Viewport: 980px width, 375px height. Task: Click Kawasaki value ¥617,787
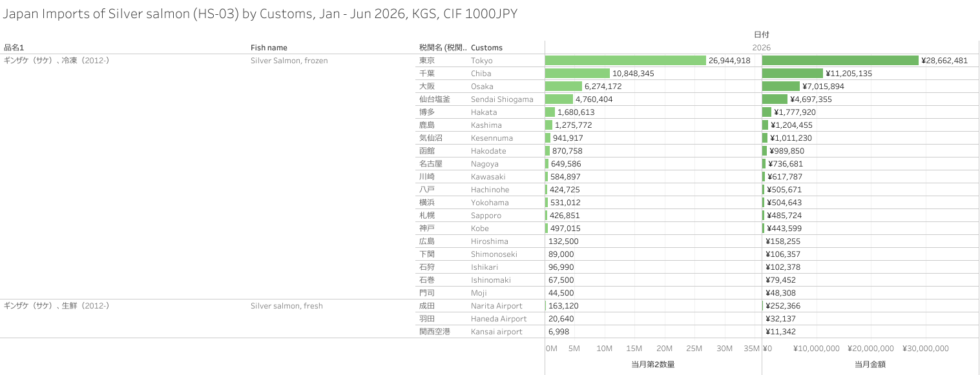point(784,177)
